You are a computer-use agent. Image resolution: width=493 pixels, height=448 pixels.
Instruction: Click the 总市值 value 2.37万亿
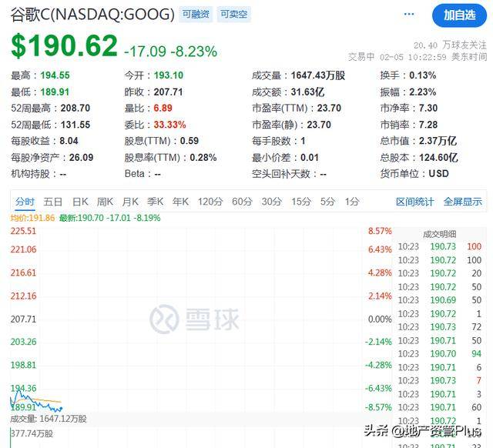(438, 141)
